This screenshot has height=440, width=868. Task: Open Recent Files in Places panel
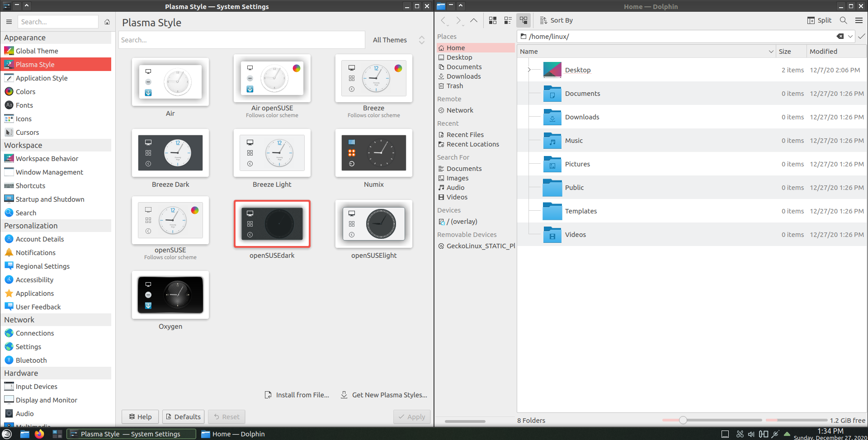tap(476, 135)
